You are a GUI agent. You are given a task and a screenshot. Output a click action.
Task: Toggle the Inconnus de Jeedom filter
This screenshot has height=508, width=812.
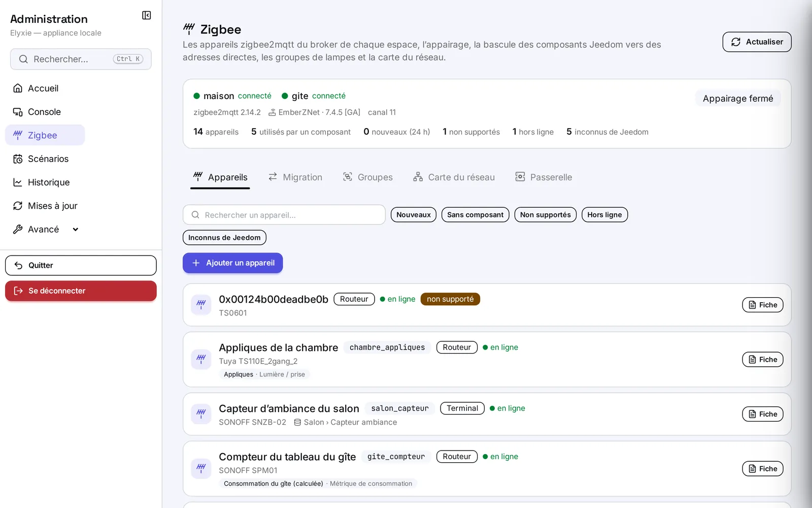pos(224,238)
